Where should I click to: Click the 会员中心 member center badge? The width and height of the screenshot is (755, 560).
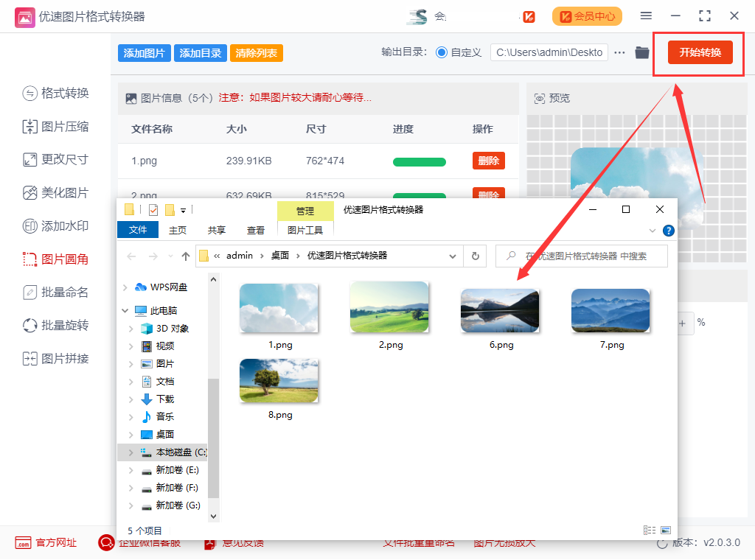[x=587, y=16]
